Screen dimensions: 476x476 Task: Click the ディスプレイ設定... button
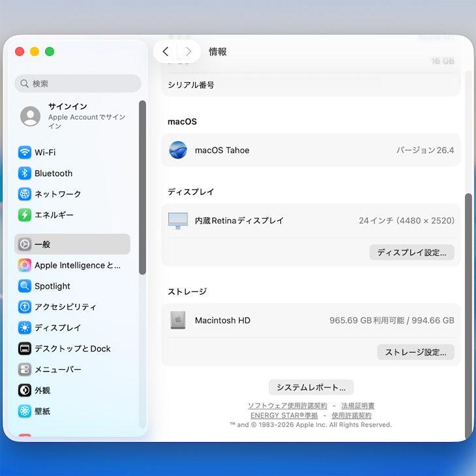411,252
